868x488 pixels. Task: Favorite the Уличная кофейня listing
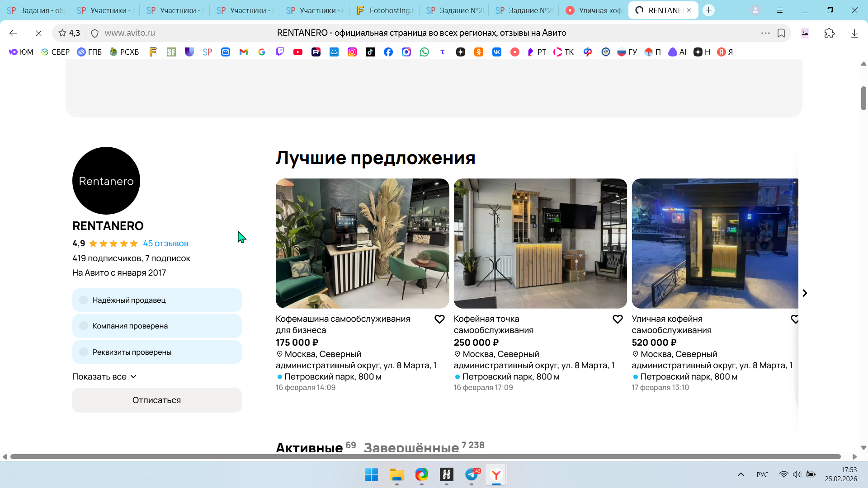pyautogui.click(x=794, y=319)
